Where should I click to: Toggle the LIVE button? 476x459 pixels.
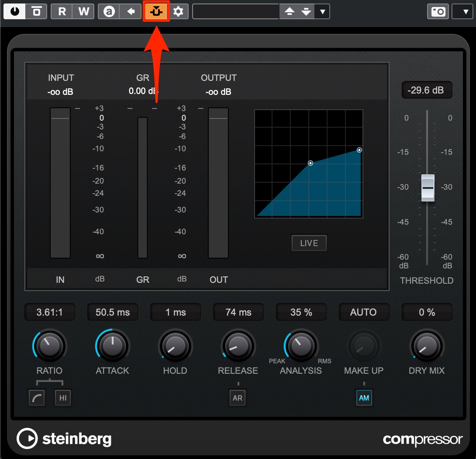click(x=309, y=243)
